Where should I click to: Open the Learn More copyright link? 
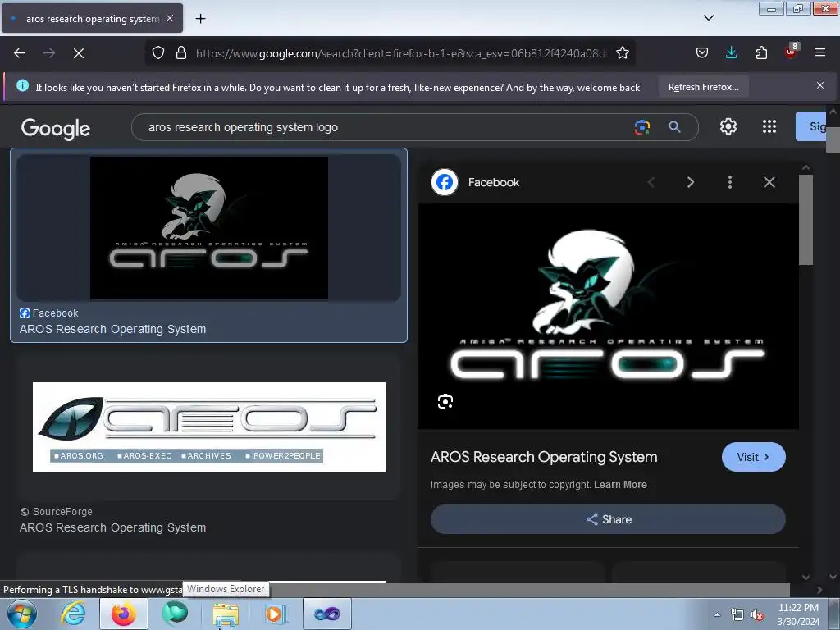coord(620,485)
